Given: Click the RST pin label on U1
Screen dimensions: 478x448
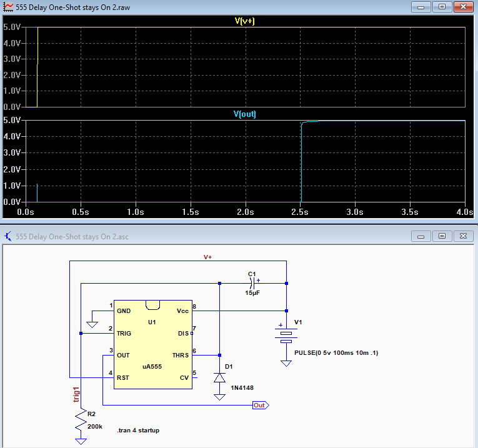Looking at the screenshot, I should click(123, 378).
